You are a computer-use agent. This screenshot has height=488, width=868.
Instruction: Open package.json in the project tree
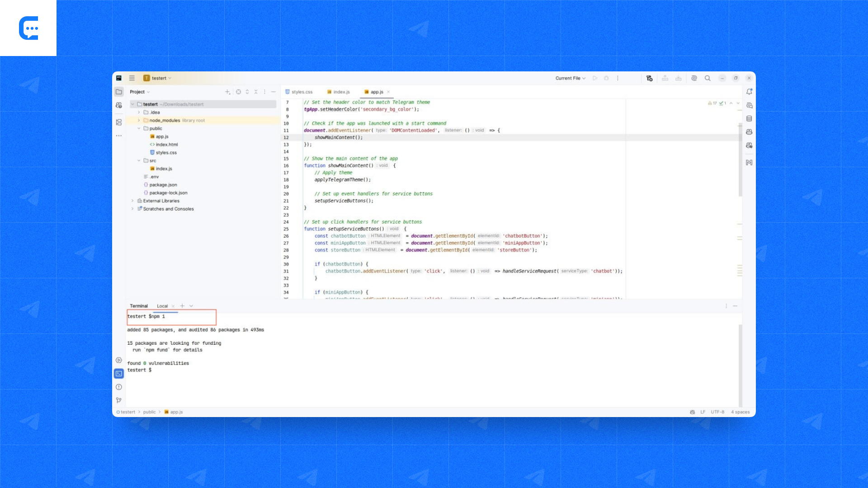[x=163, y=185]
